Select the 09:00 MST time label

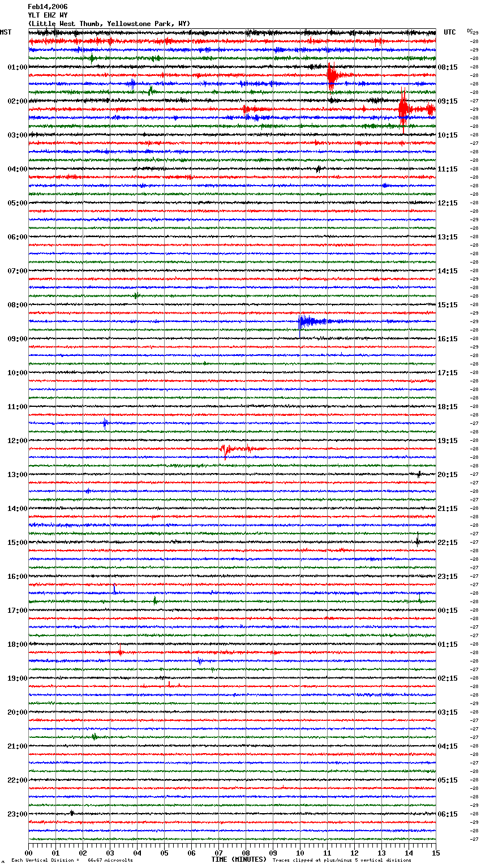coord(18,339)
